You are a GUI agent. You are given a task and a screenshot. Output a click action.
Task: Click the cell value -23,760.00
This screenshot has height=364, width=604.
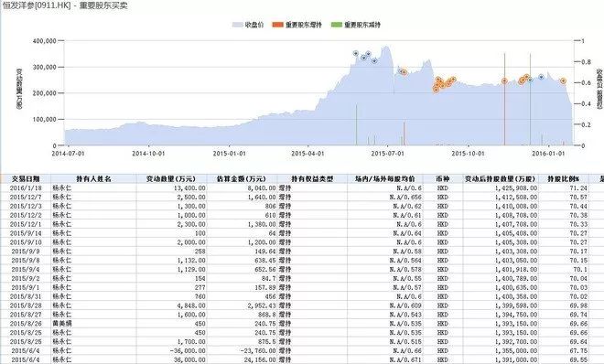coord(258,351)
